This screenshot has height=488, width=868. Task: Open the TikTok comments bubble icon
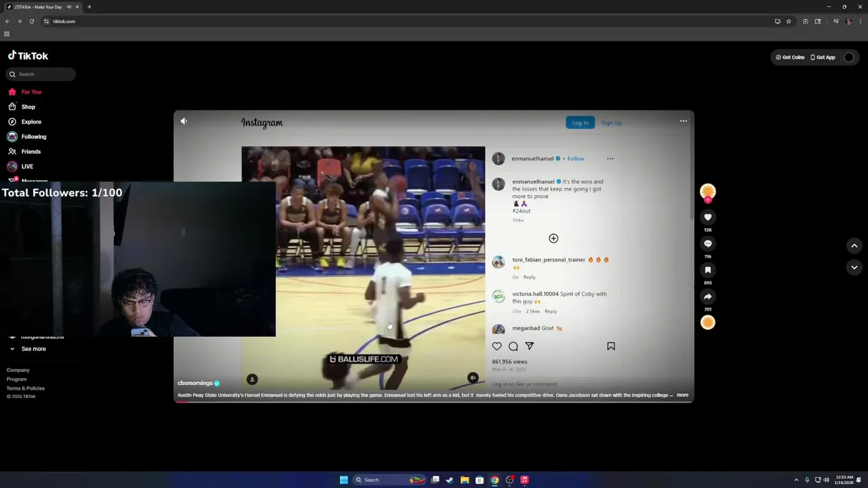pos(708,243)
